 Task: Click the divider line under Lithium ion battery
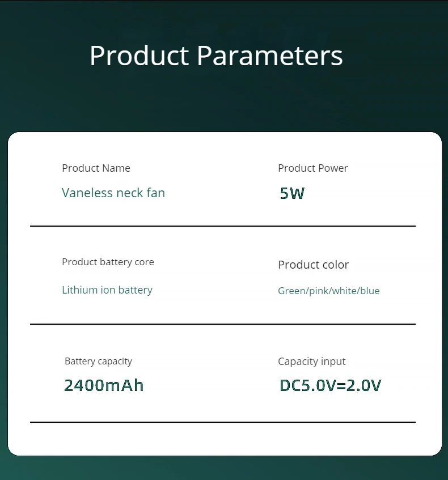(223, 324)
